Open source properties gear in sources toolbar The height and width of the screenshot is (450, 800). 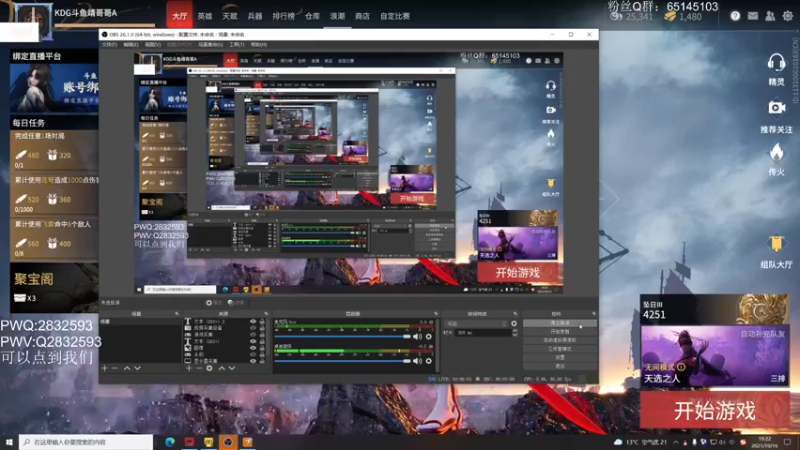(209, 368)
